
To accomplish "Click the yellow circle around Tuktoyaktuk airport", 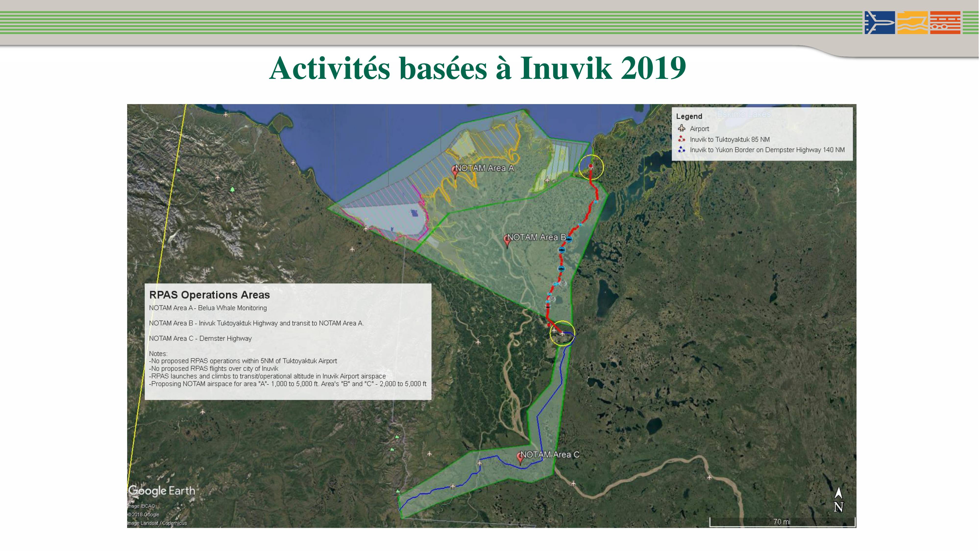I will pos(591,167).
